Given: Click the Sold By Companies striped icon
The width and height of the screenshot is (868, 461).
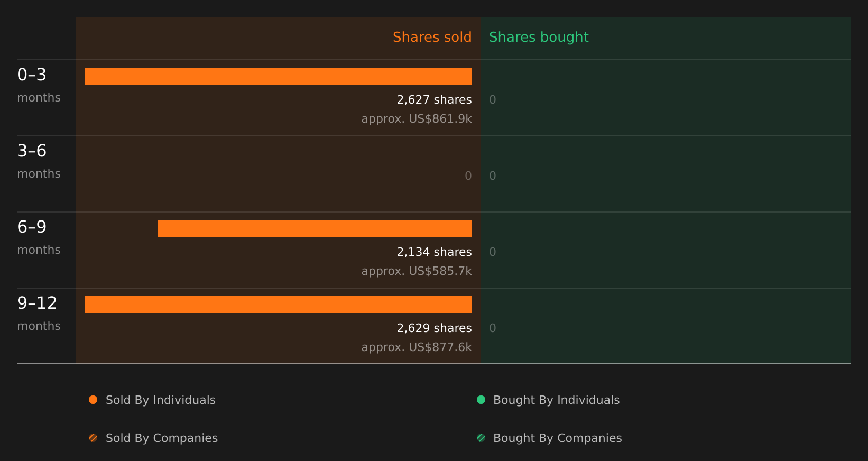Looking at the screenshot, I should click(93, 438).
